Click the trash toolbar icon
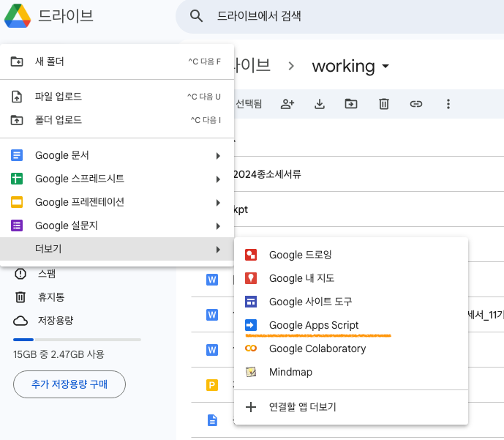Image resolution: width=504 pixels, height=440 pixels. 384,104
